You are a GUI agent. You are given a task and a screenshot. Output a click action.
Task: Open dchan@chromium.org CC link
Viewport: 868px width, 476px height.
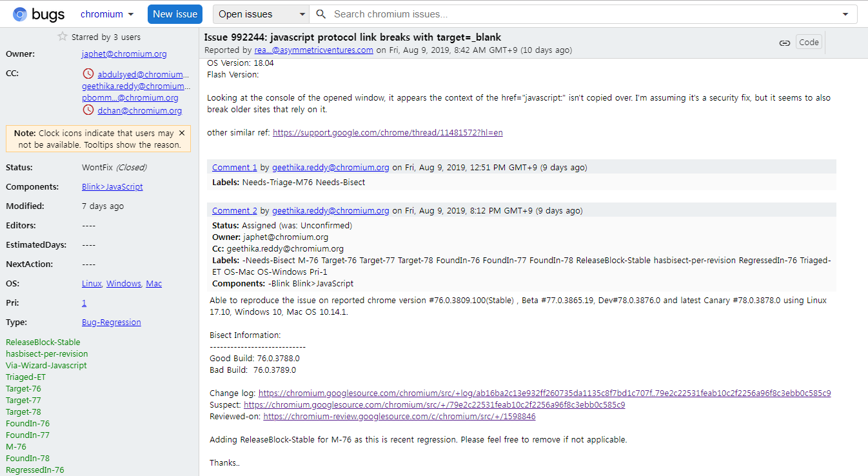tap(139, 110)
